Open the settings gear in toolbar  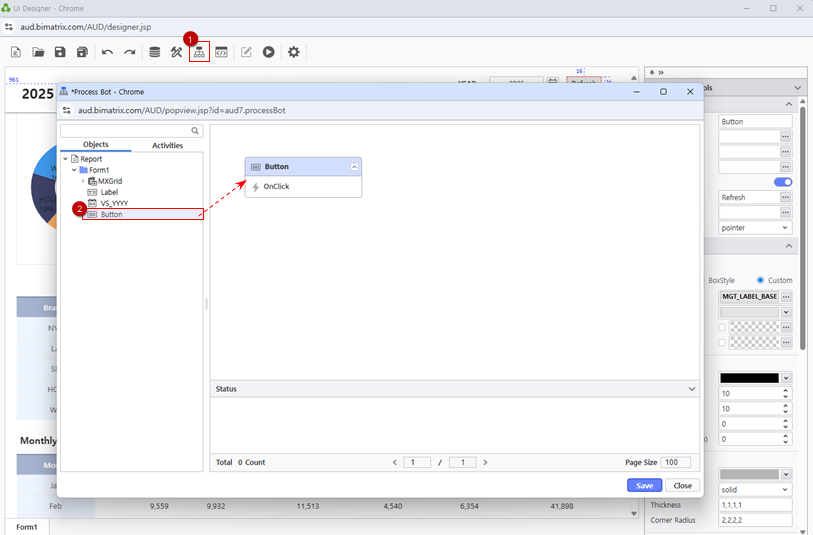(294, 52)
